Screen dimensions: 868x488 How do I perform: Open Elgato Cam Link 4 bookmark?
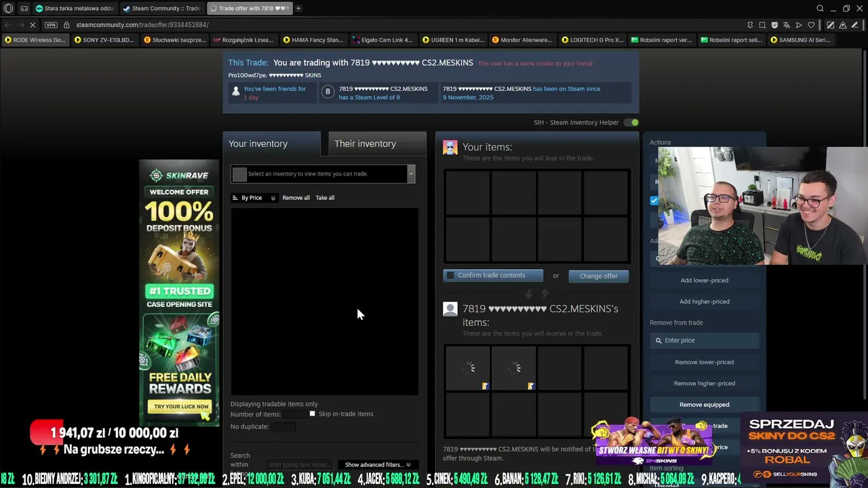(382, 40)
